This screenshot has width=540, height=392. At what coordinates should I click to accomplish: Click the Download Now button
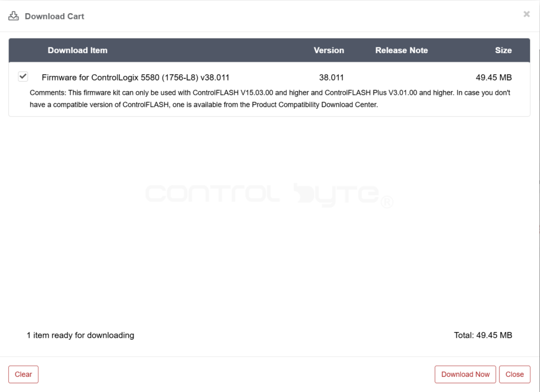465,374
